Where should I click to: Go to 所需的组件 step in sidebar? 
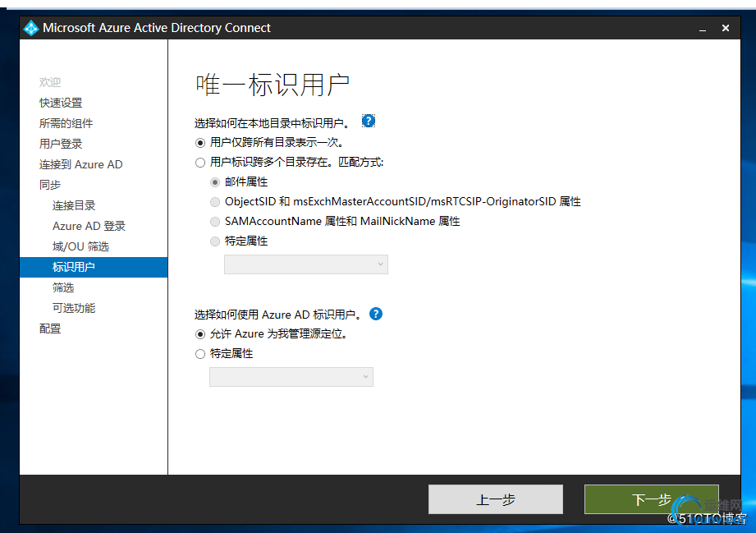click(66, 123)
